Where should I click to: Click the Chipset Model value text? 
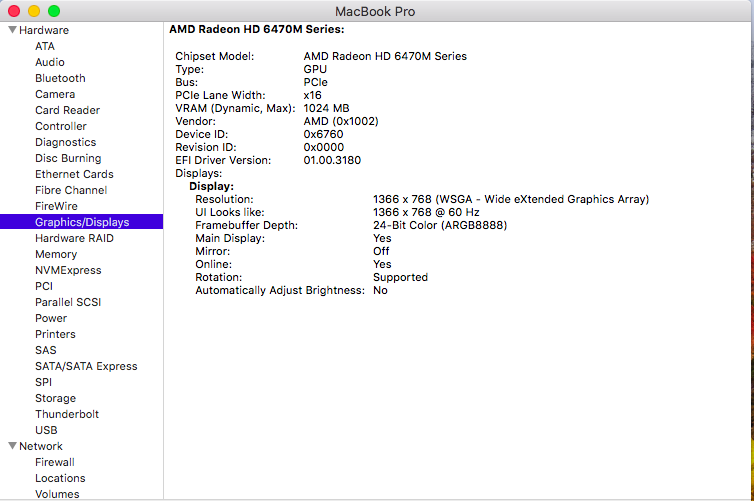coord(385,56)
